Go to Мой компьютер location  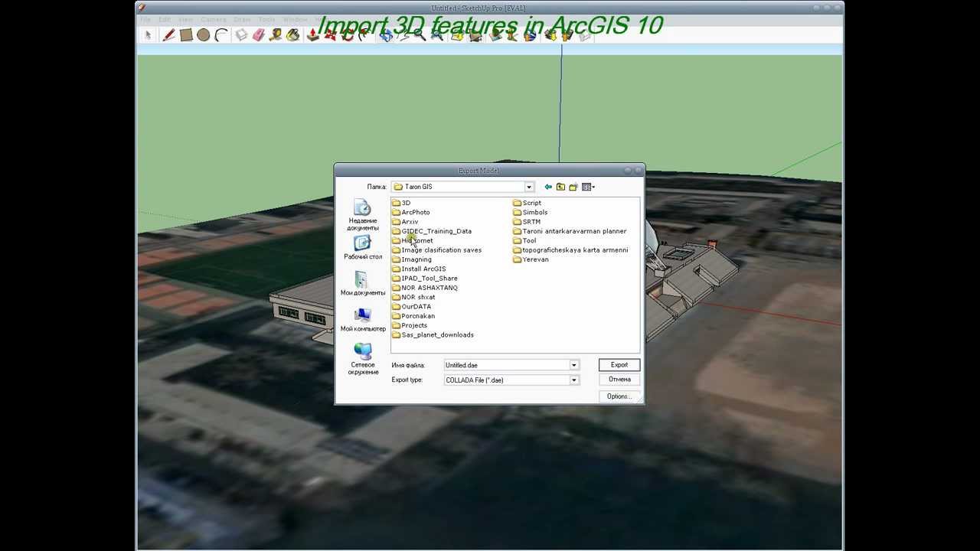(362, 320)
